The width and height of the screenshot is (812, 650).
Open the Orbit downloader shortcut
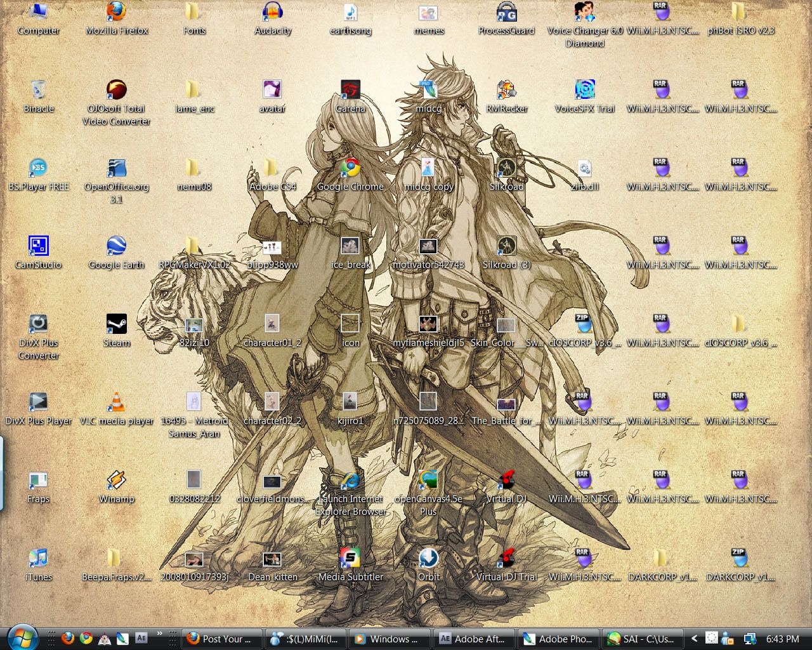tap(429, 565)
